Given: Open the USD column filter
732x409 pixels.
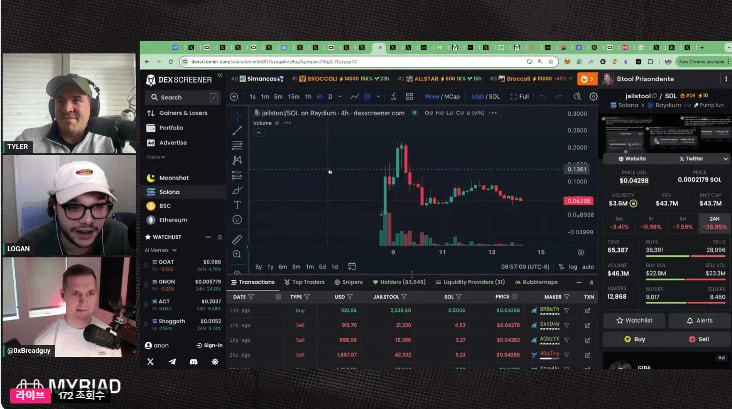Looking at the screenshot, I should (350, 297).
